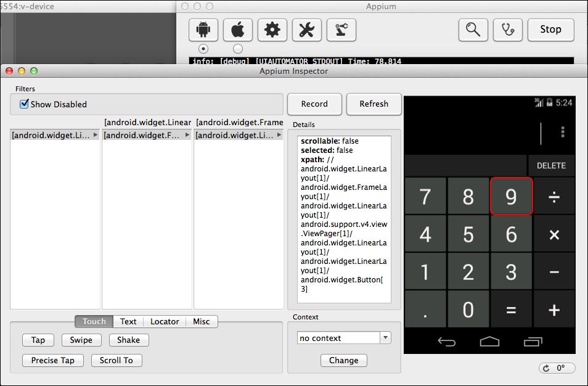Toggle the Show Disabled checkbox
Screen dimensions: 588x386
point(24,104)
